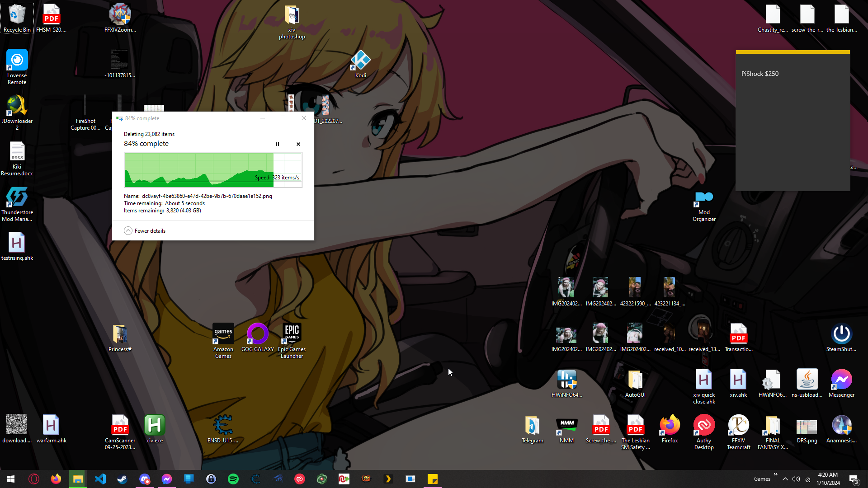Open the Lovense Remote shortcut
Image resolution: width=868 pixels, height=488 pixels.
pyautogui.click(x=17, y=67)
